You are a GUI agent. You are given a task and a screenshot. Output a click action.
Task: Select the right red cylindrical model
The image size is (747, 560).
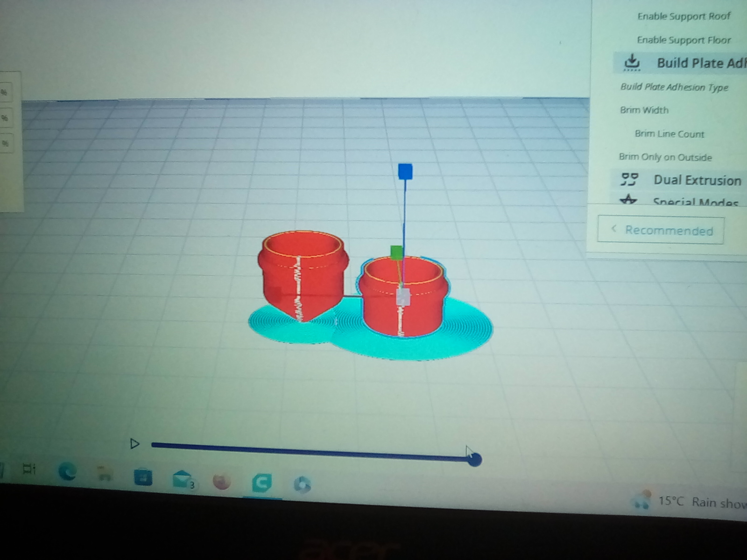click(402, 297)
